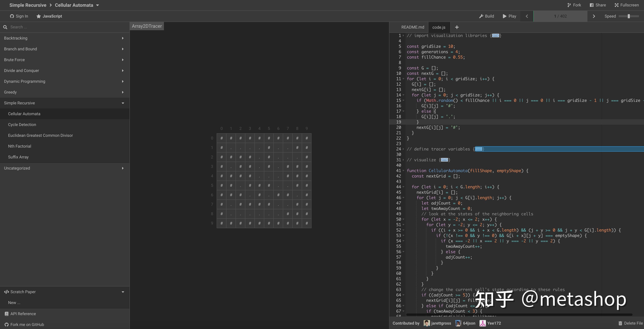The image size is (644, 329).
Task: Click the Fork icon in top bar
Action: point(569,5)
